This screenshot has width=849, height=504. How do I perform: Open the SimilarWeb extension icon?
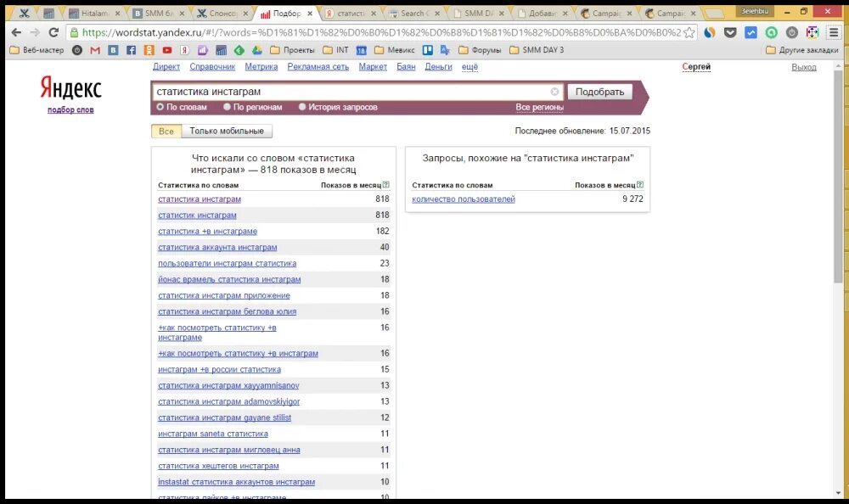(709, 33)
